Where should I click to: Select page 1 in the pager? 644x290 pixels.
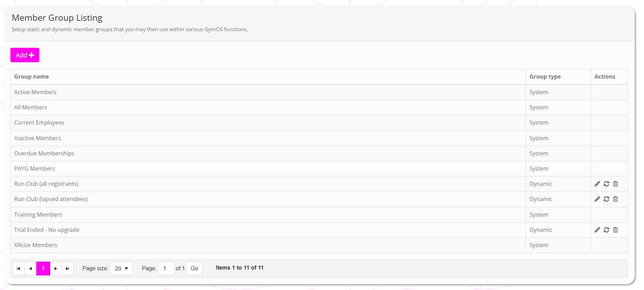tap(43, 269)
